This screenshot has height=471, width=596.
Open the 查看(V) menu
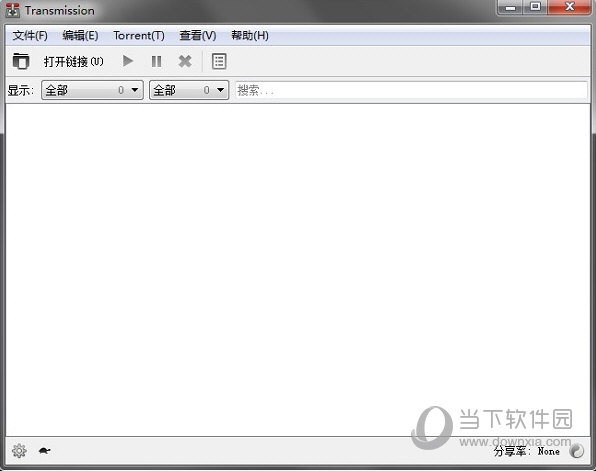[x=198, y=36]
